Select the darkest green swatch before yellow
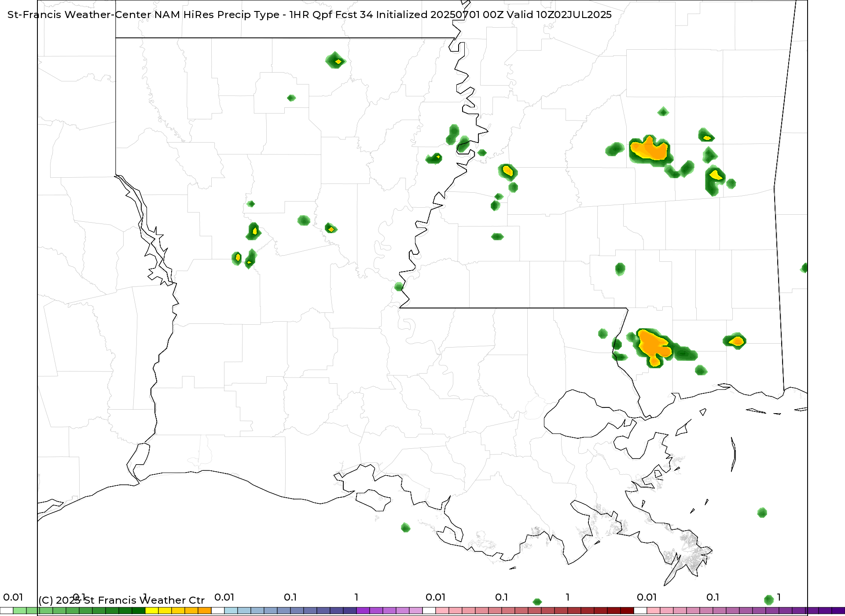This screenshot has height=616, width=845. tap(139, 611)
